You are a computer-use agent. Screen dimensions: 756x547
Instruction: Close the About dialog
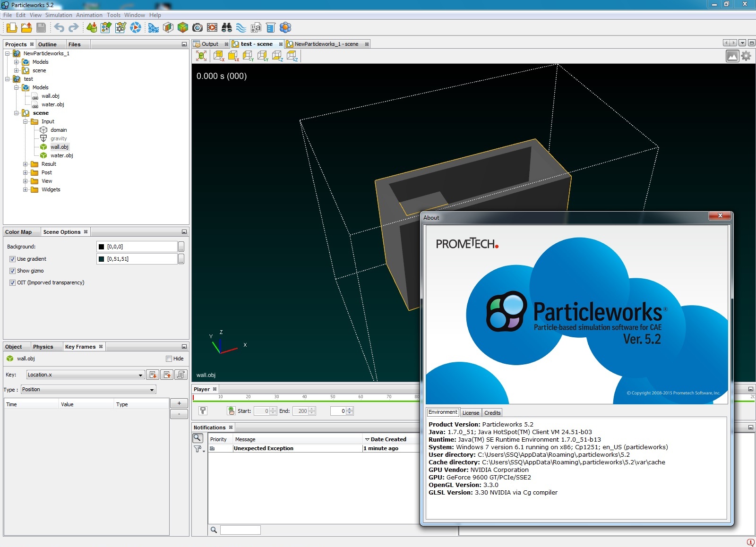(720, 216)
